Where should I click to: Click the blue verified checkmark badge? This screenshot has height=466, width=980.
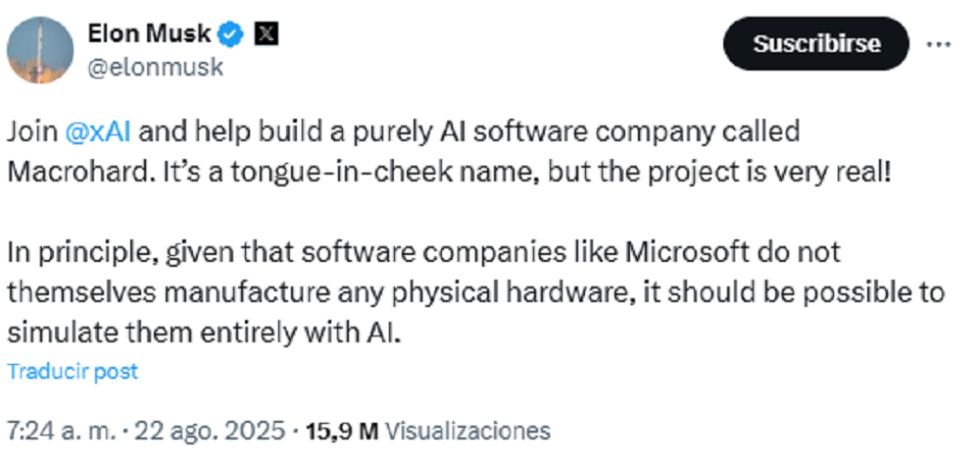tap(230, 35)
